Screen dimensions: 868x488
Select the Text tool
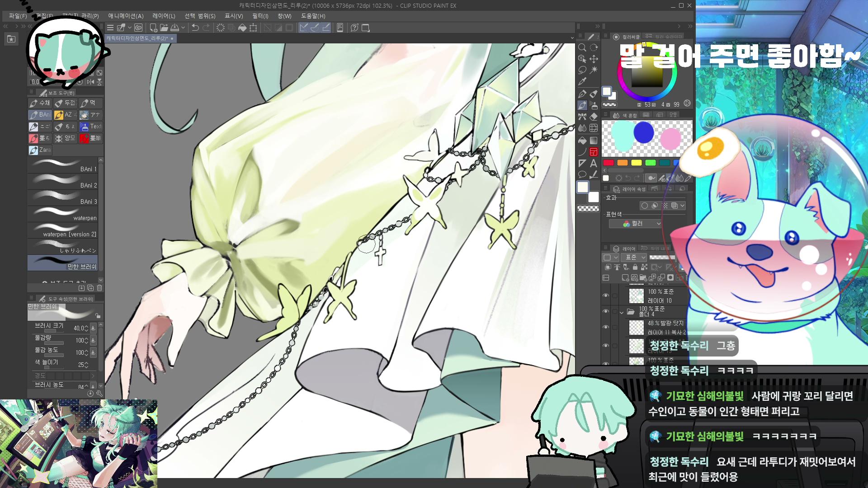pyautogui.click(x=594, y=163)
